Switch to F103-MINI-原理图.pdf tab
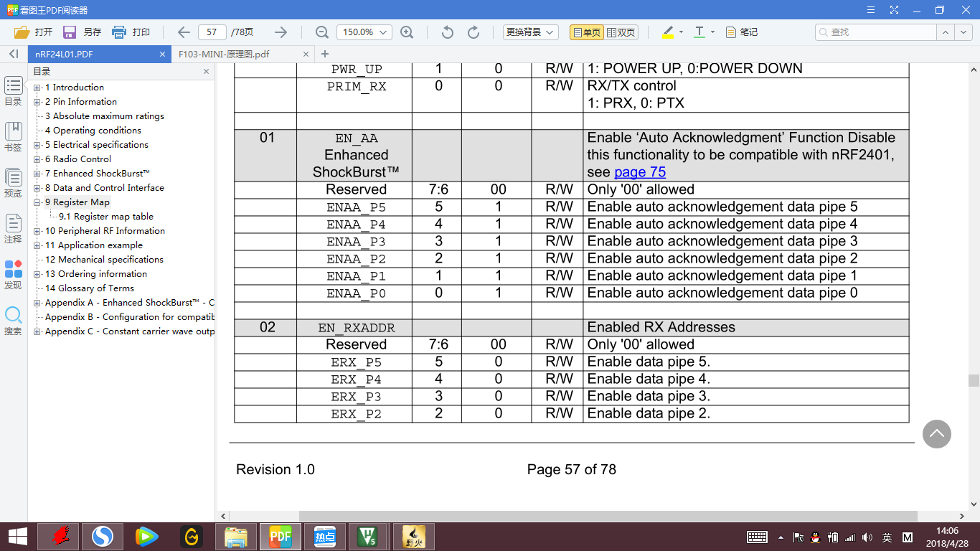The width and height of the screenshot is (980, 551). 223,54
